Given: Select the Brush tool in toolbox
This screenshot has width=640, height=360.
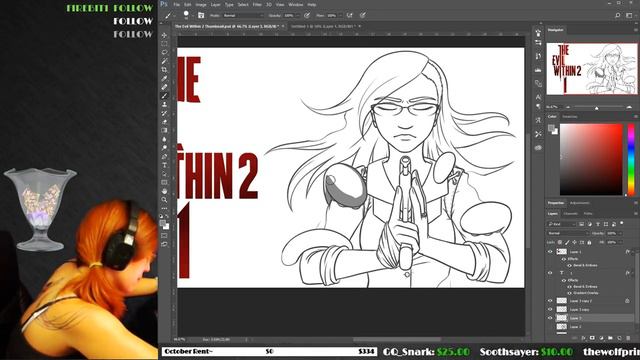Looking at the screenshot, I should pyautogui.click(x=164, y=96).
